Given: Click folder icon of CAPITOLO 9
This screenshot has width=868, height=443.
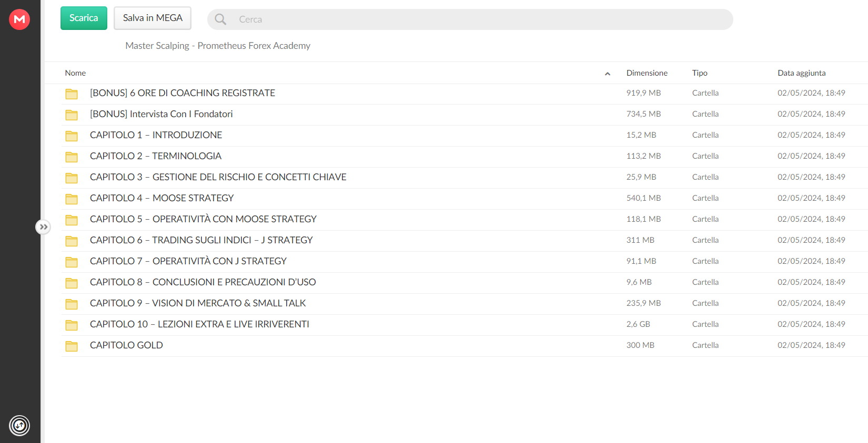Looking at the screenshot, I should click(72, 304).
